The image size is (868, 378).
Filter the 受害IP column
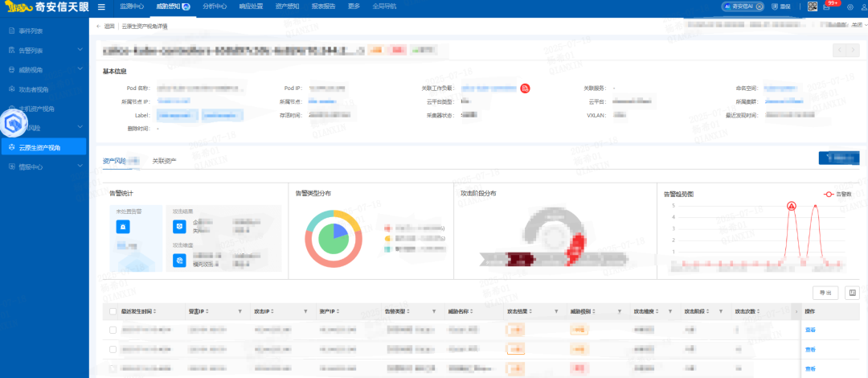pos(240,311)
